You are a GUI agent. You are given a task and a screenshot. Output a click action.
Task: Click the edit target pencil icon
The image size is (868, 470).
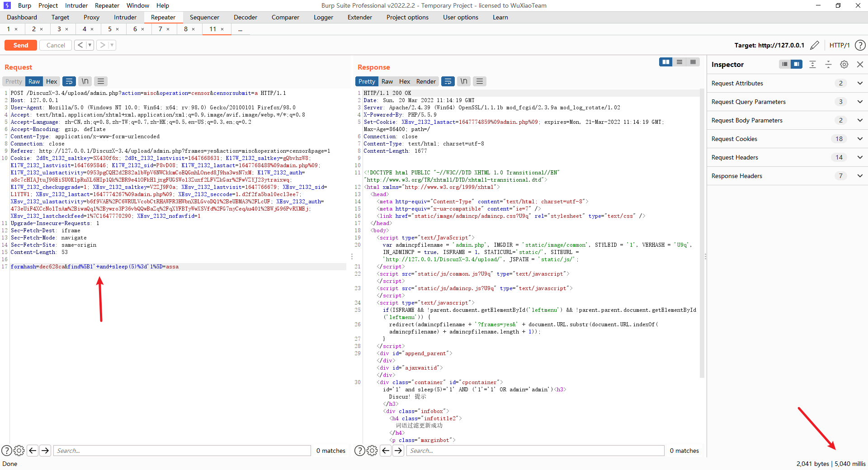(815, 45)
